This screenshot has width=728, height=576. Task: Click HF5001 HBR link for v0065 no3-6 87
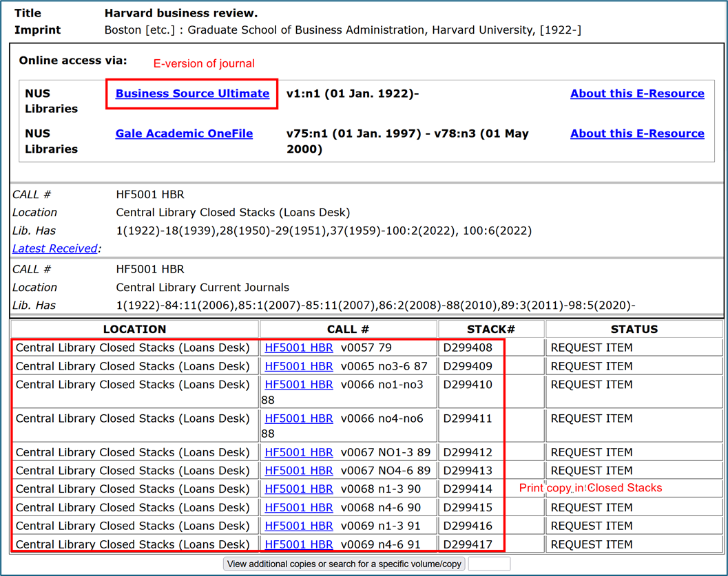pyautogui.click(x=298, y=366)
